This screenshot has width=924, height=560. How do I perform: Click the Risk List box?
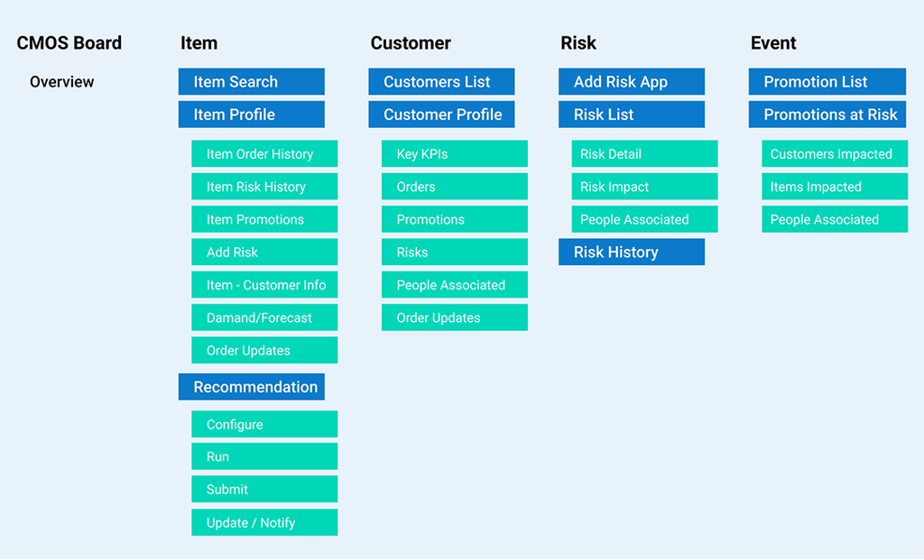(631, 115)
